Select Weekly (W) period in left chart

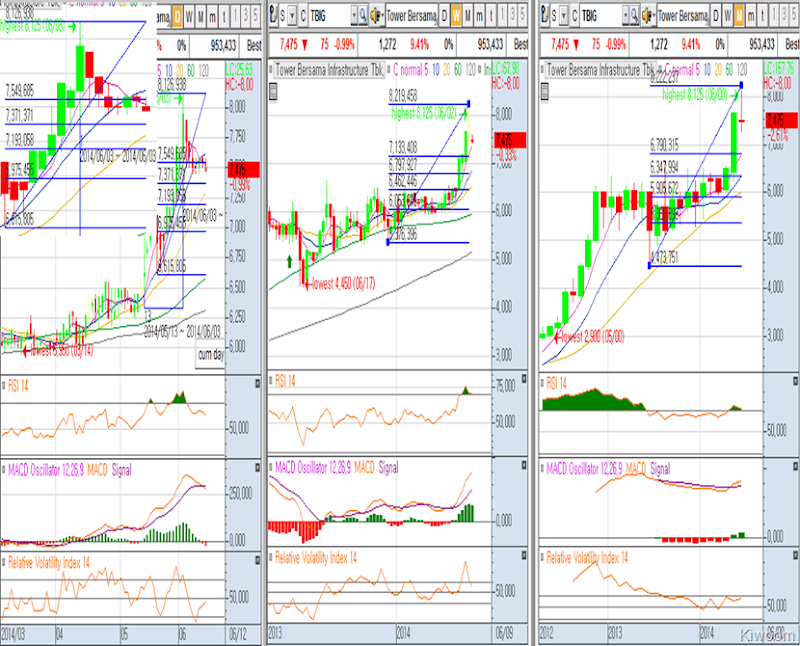tap(189, 17)
